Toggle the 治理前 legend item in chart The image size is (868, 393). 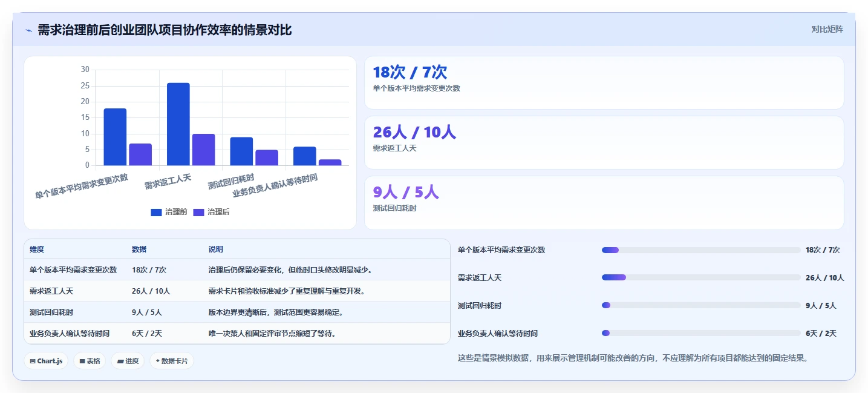point(169,212)
